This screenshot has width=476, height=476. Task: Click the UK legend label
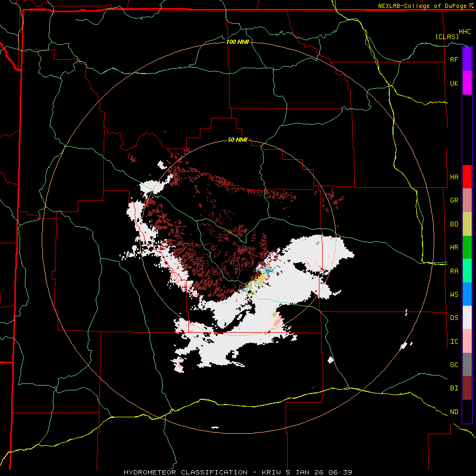[454, 83]
